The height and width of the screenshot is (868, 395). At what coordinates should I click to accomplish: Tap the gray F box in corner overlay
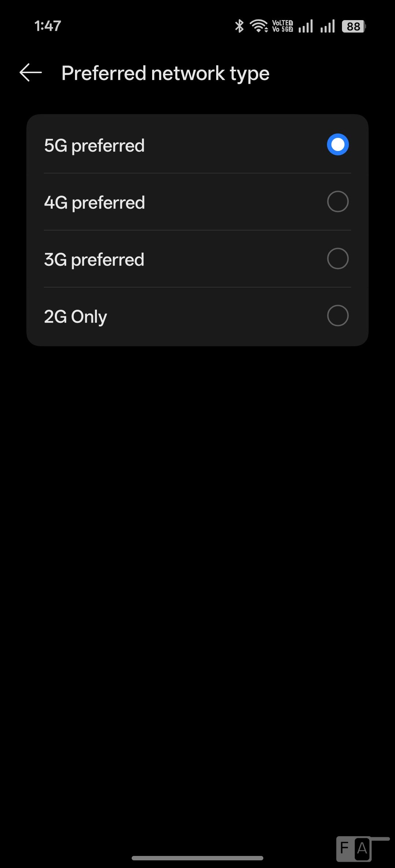345,848
